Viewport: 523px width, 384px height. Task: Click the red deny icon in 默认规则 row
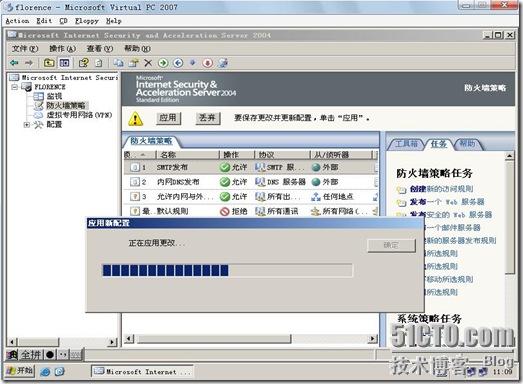[x=225, y=211]
